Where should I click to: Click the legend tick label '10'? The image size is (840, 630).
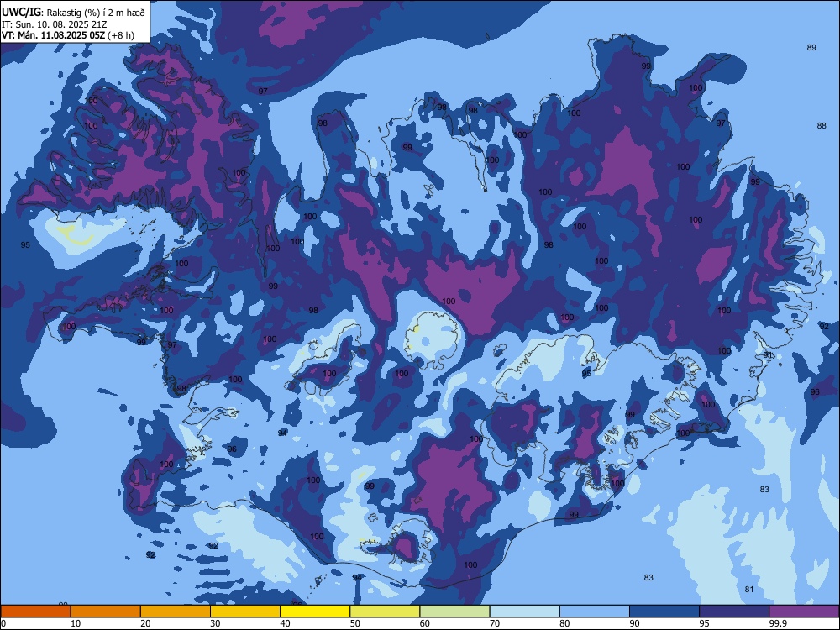coord(76,623)
